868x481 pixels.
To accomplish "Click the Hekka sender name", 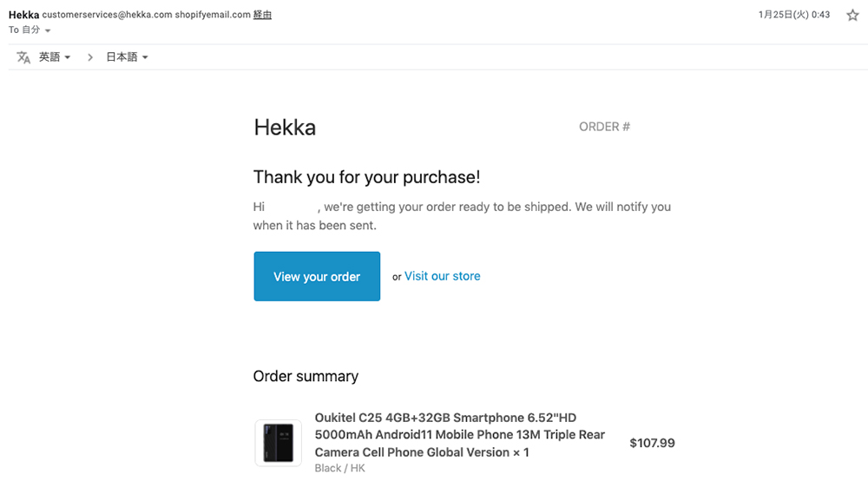I will coord(23,15).
